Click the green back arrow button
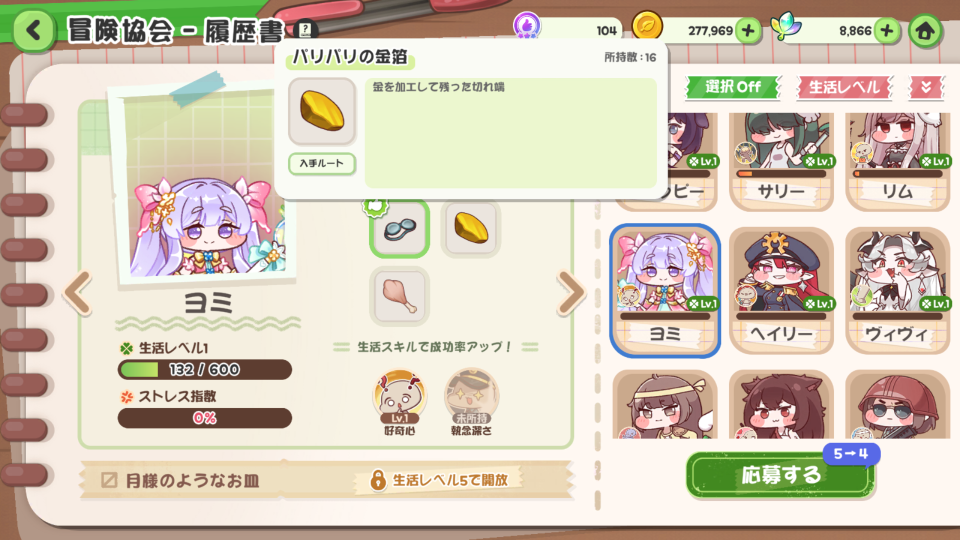This screenshot has height=540, width=960. [x=33, y=30]
